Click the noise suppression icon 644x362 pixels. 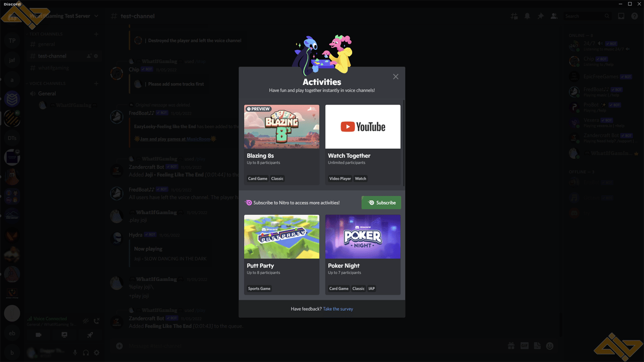click(86, 321)
